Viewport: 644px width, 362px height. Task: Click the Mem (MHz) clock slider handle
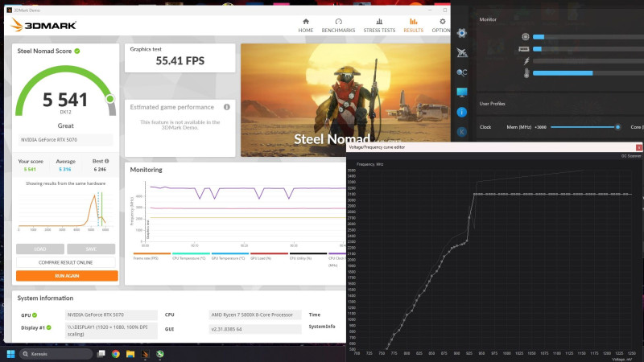point(617,127)
